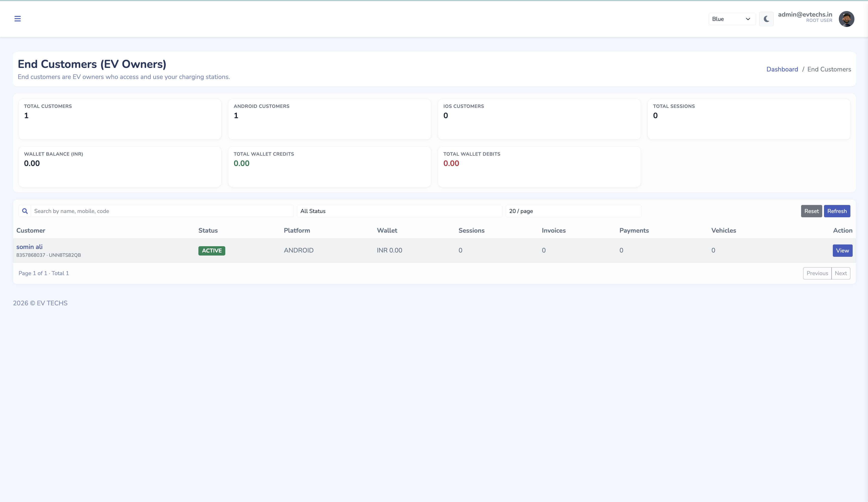
Task: Open the Blue theme dropdown
Action: [x=732, y=19]
